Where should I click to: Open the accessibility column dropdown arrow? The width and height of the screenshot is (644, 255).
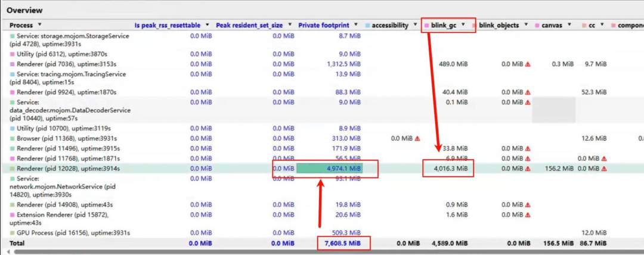pyautogui.click(x=414, y=26)
